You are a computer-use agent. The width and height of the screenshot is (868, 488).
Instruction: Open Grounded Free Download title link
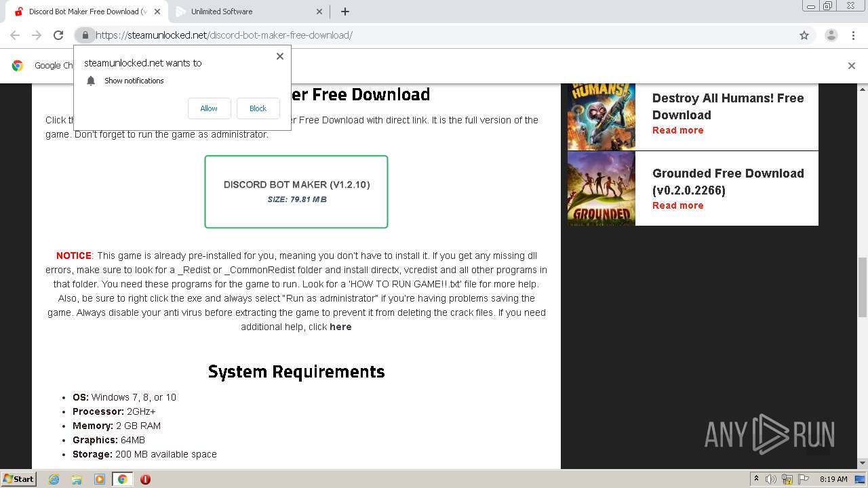[x=728, y=182]
